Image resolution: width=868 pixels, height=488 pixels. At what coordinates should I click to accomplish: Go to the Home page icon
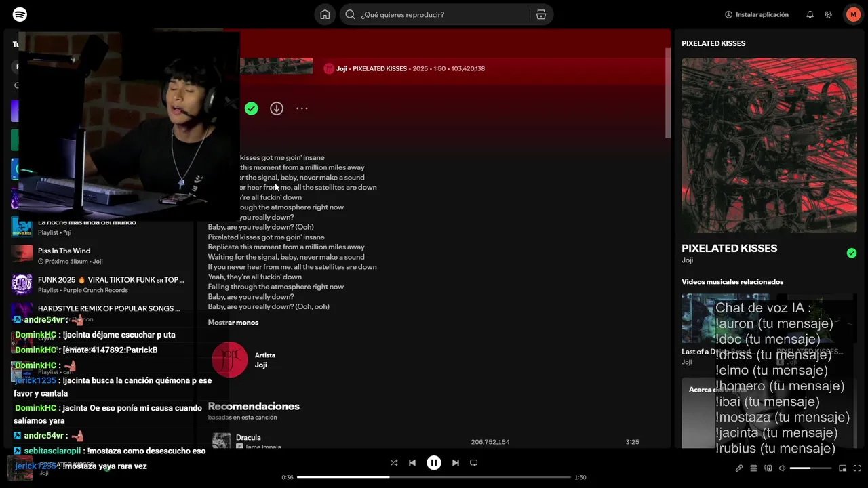coord(325,14)
